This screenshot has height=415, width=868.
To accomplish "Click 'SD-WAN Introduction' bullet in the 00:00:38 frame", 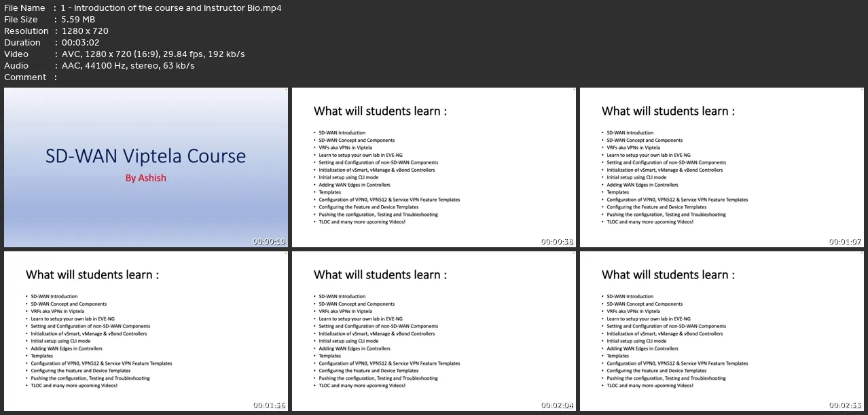I will click(342, 133).
